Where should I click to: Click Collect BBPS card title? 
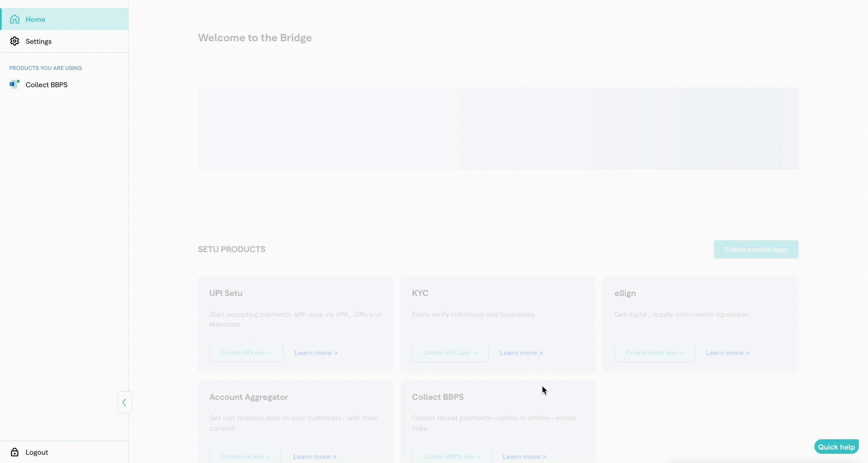(438, 397)
